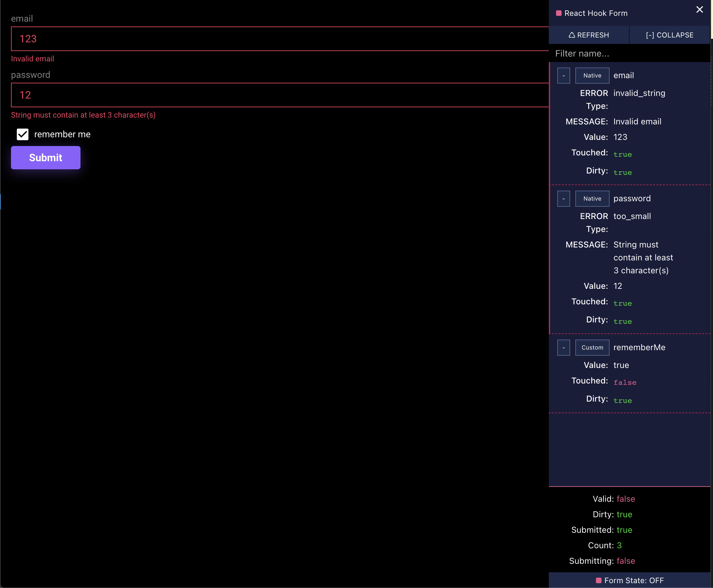Click the REFRESH button with recycle icon
713x588 pixels.
pos(589,35)
